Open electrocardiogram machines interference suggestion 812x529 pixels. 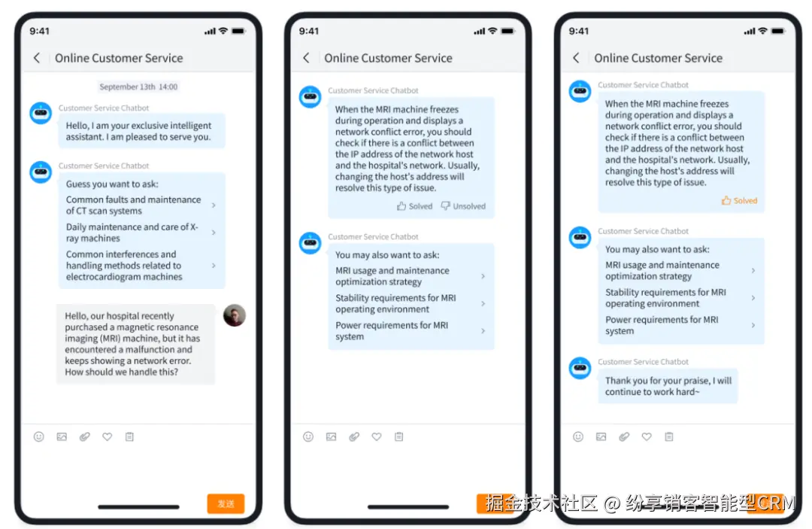pyautogui.click(x=141, y=266)
